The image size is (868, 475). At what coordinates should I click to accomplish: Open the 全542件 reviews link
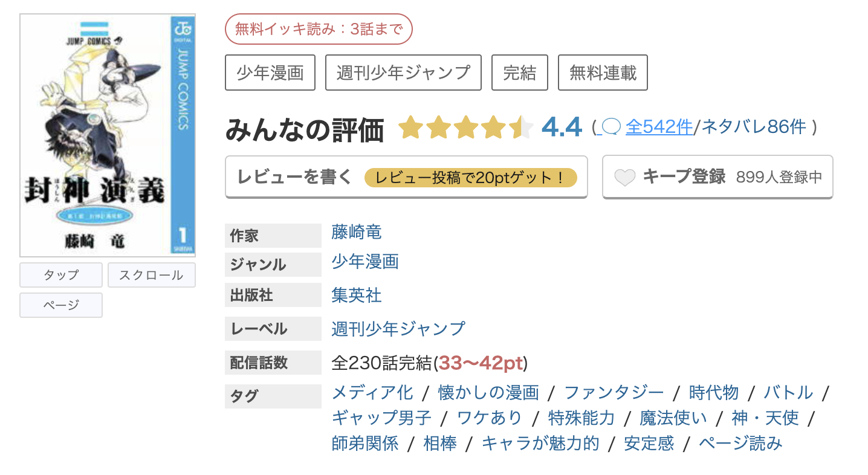[659, 128]
